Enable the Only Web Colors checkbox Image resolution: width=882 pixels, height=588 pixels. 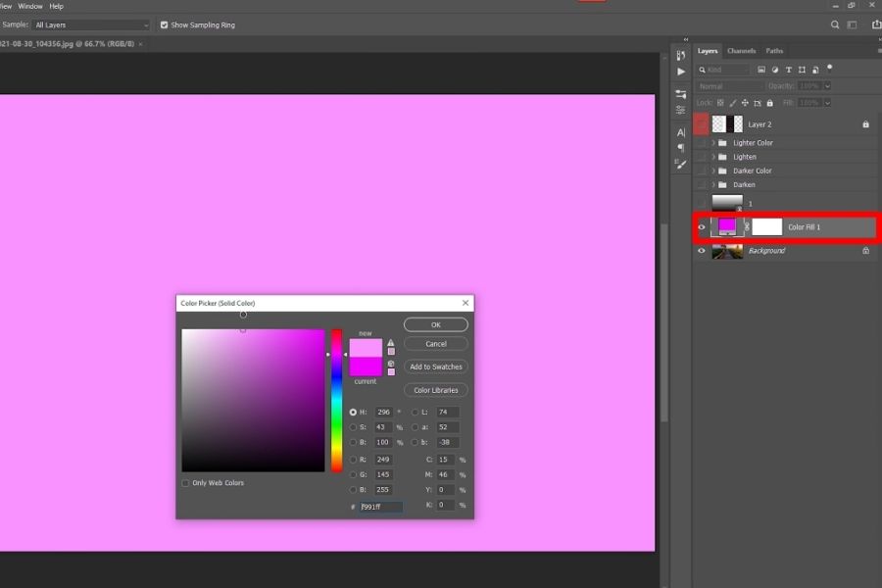[x=186, y=483]
